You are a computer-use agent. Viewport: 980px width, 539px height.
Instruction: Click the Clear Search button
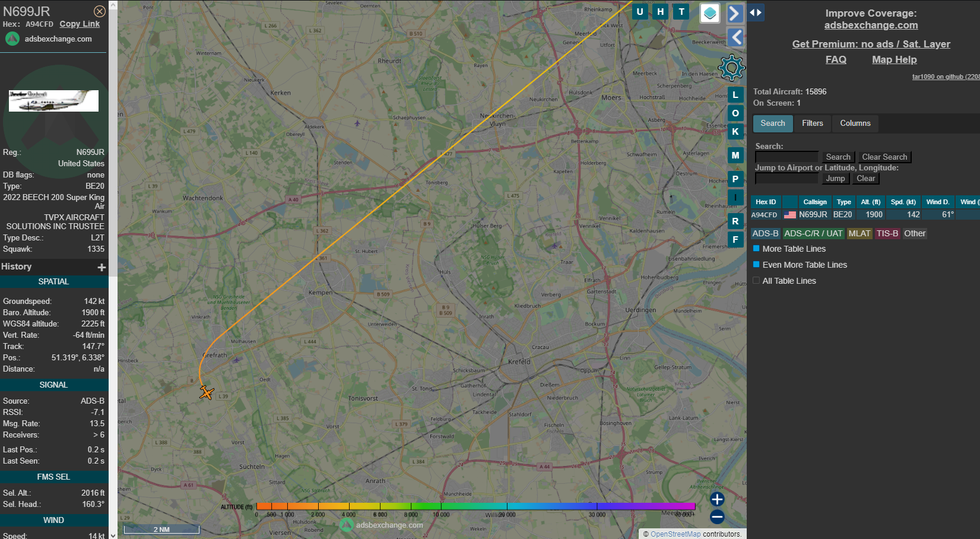tap(884, 157)
